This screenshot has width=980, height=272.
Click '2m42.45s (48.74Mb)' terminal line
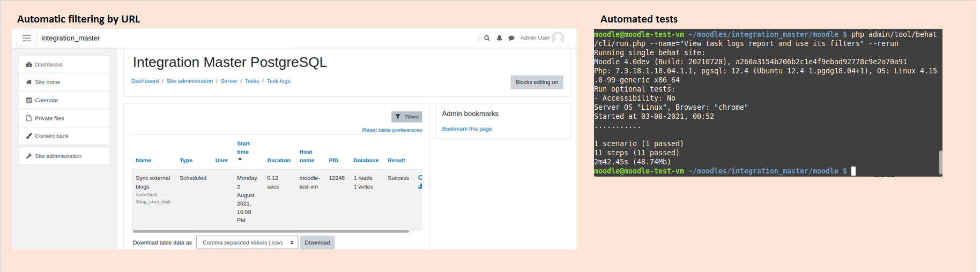point(632,162)
